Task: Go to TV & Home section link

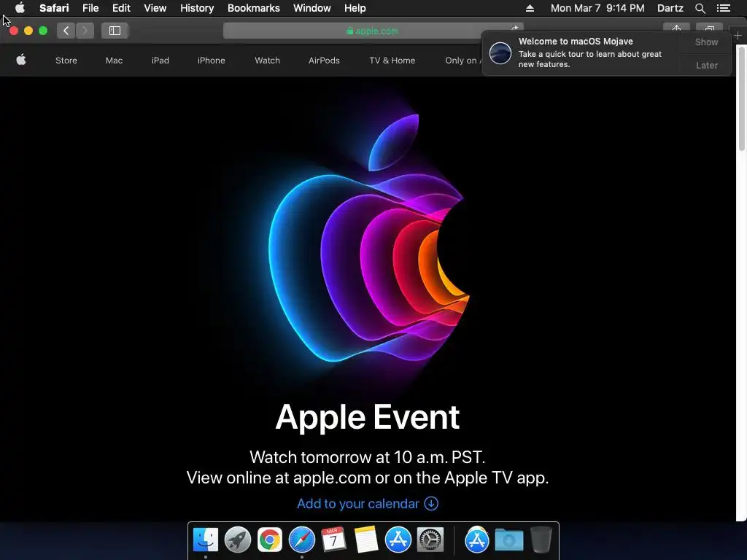Action: [392, 61]
